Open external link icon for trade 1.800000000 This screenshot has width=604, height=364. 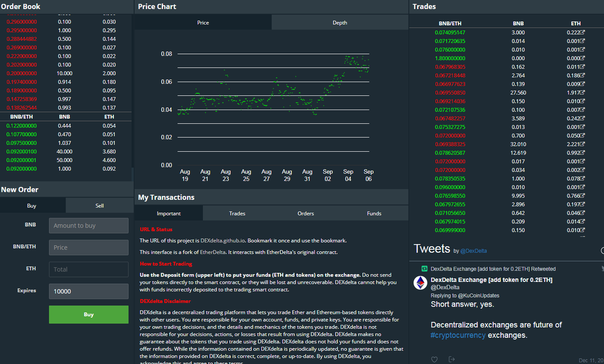(x=583, y=58)
